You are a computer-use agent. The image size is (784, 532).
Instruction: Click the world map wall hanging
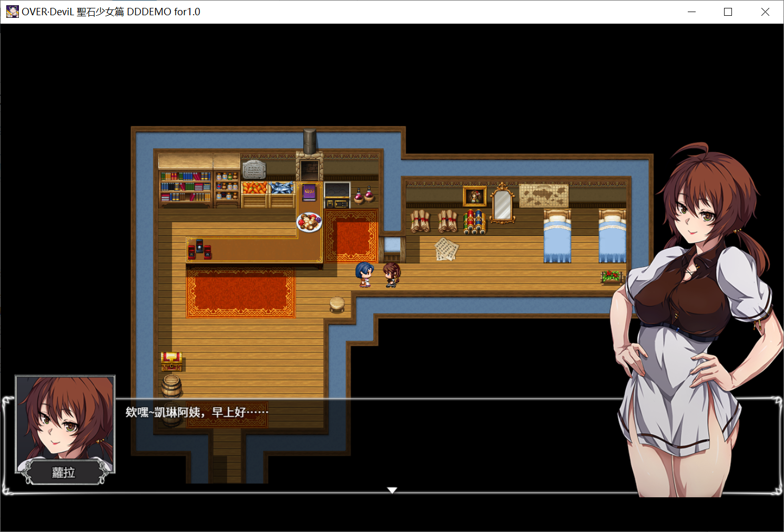pos(544,195)
